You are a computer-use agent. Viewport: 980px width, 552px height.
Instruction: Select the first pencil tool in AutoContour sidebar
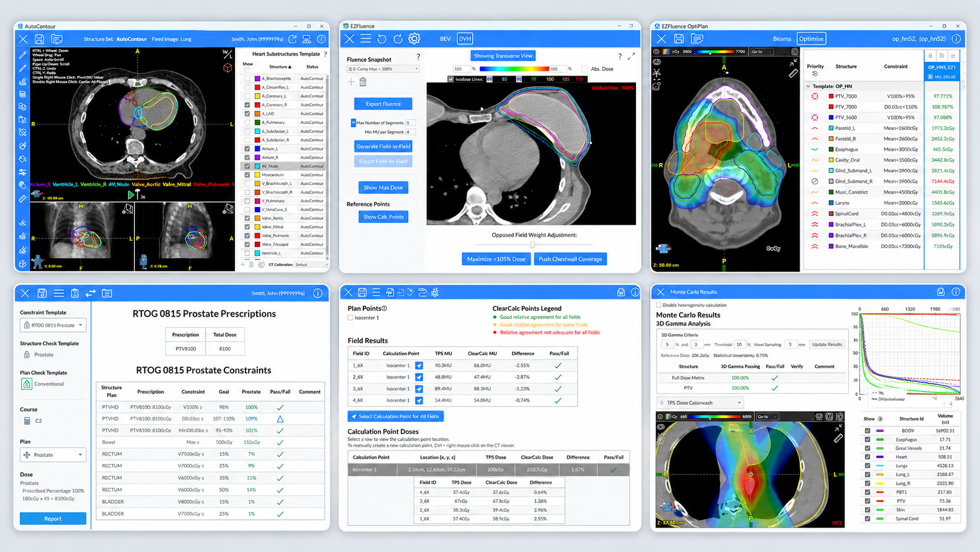(x=22, y=55)
